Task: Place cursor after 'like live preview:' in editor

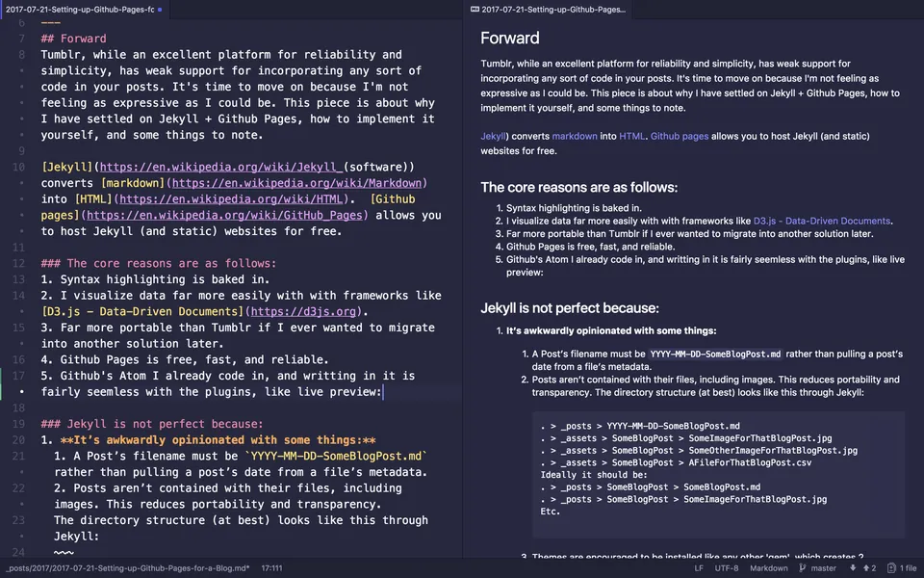Action: point(383,392)
